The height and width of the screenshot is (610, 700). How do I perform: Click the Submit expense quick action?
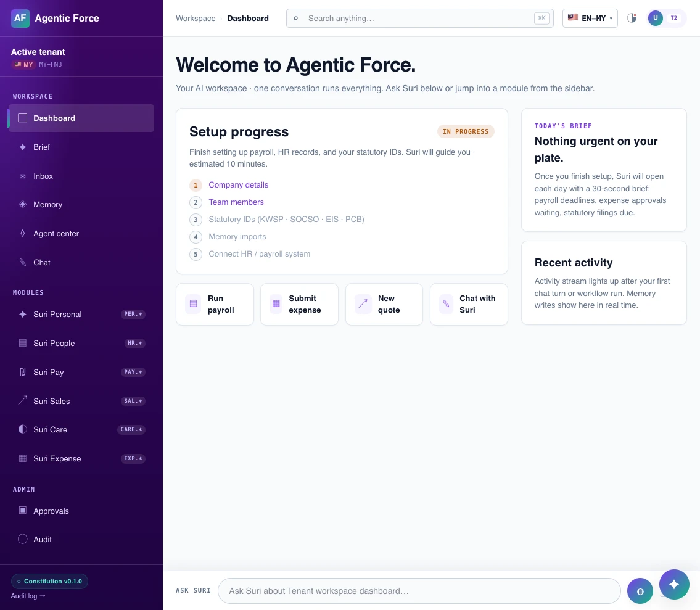coord(299,304)
